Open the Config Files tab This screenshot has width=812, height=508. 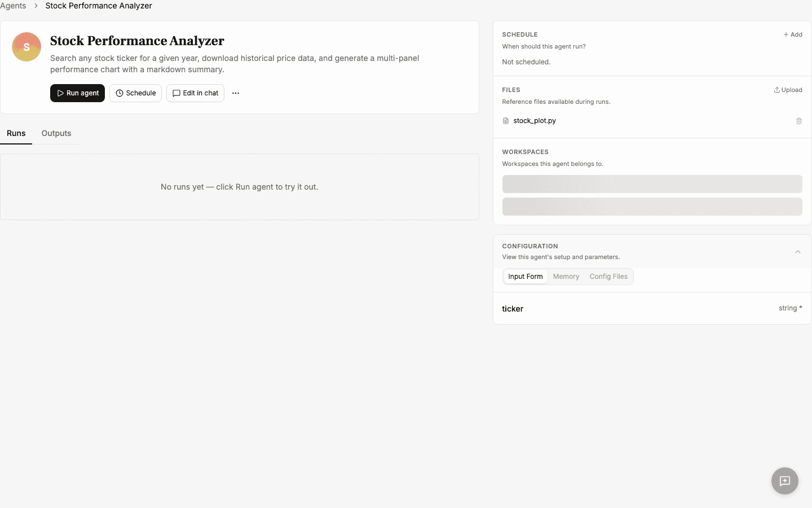(608, 277)
